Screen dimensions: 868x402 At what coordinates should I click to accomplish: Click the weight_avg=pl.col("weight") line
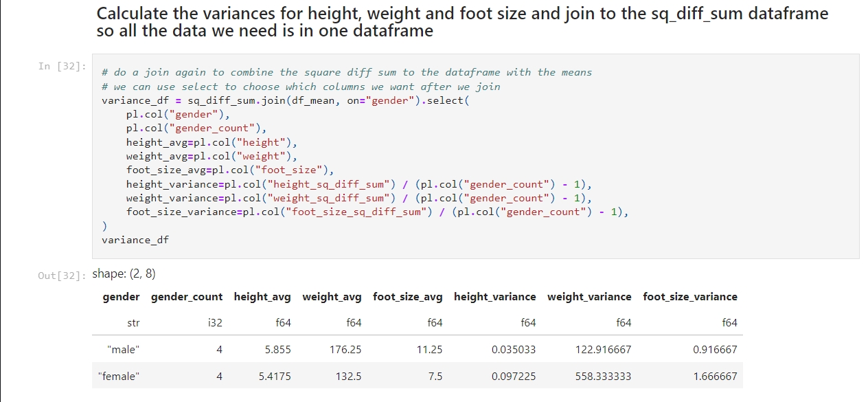[212, 156]
